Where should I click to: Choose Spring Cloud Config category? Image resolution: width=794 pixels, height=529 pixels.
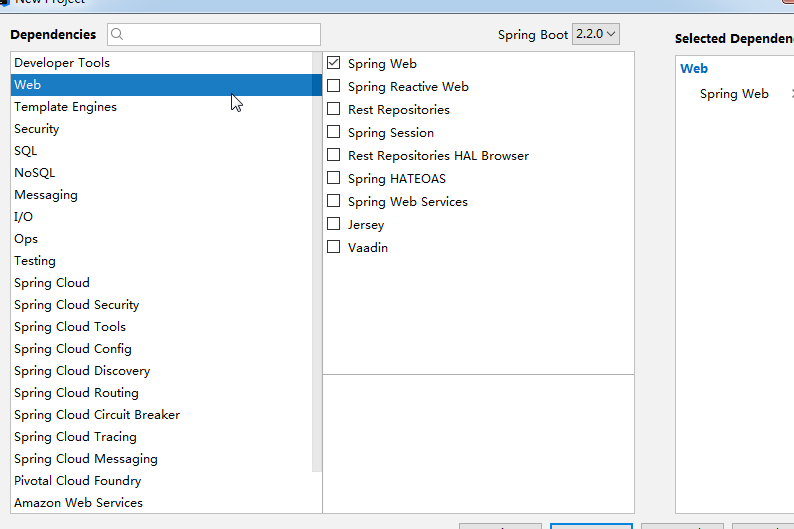(x=162, y=349)
